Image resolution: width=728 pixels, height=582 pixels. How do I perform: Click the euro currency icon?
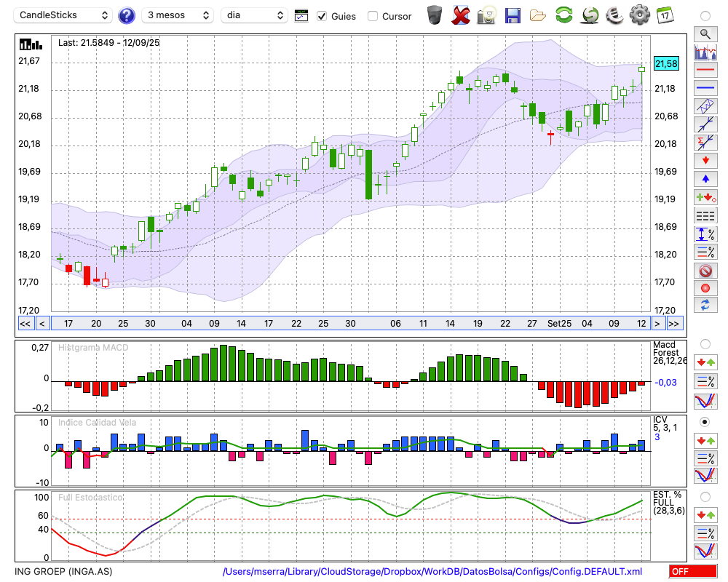tap(614, 15)
